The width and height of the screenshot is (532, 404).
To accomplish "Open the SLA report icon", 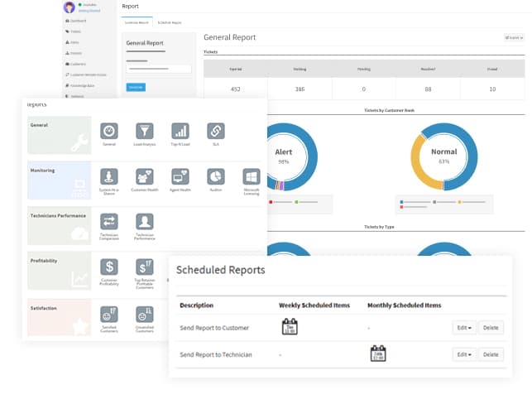I will [x=215, y=131].
